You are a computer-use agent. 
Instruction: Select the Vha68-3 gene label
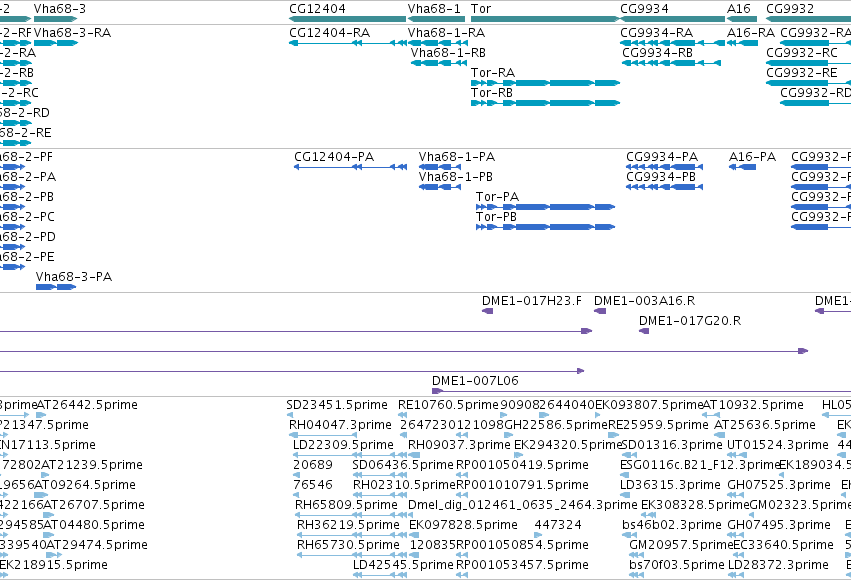point(60,9)
